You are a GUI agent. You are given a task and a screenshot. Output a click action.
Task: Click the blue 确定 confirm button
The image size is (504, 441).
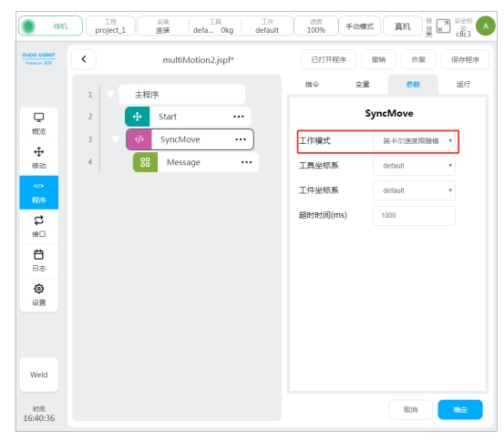(460, 409)
